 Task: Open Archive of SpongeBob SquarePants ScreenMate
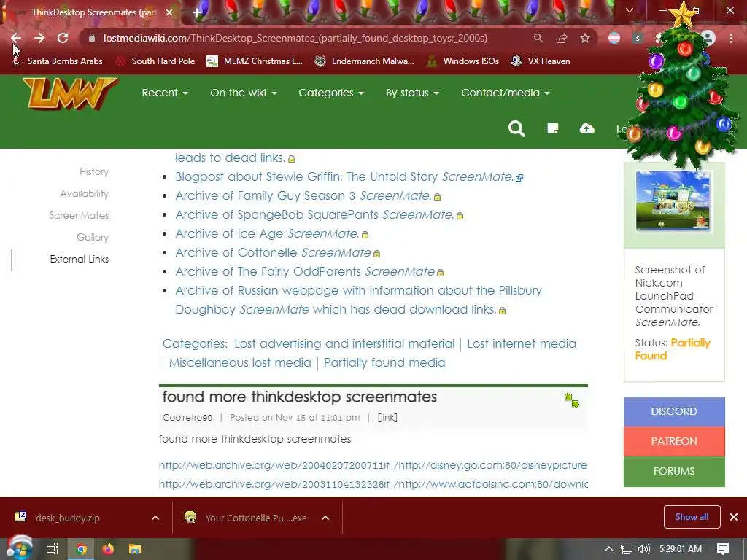click(314, 215)
